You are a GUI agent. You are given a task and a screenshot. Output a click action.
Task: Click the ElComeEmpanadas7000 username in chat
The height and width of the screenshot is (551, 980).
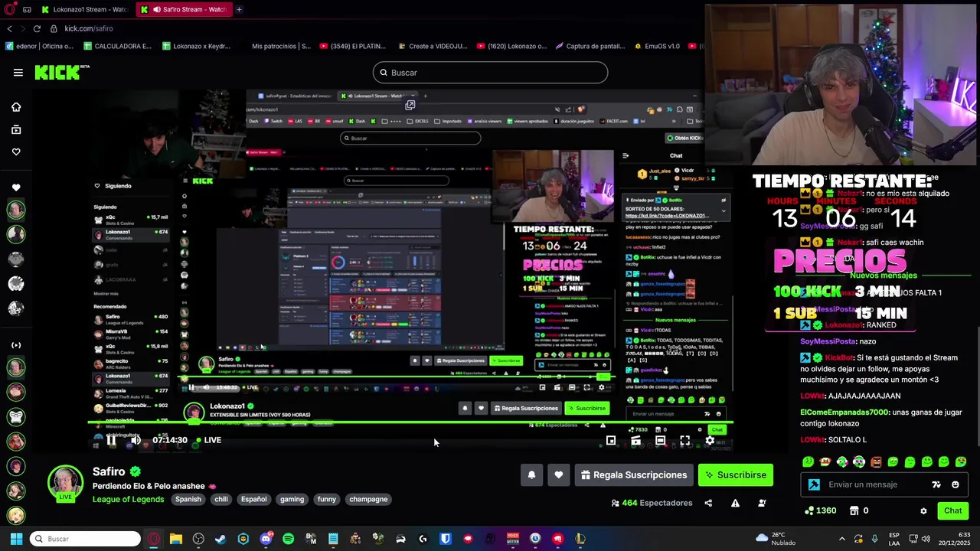coord(844,412)
